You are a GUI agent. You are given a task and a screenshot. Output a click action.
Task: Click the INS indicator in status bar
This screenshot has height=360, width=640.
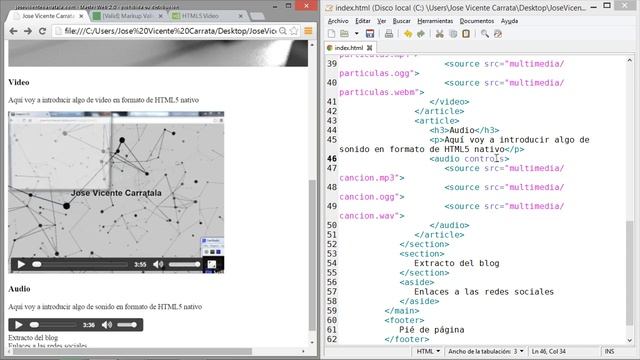pos(609,351)
